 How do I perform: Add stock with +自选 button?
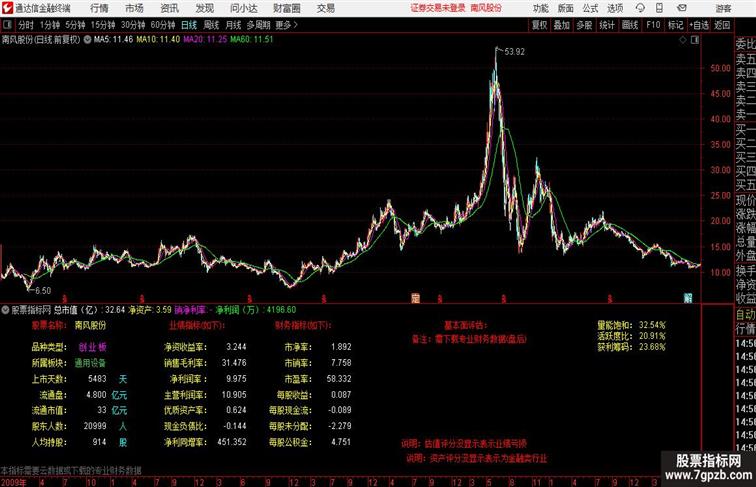point(699,25)
